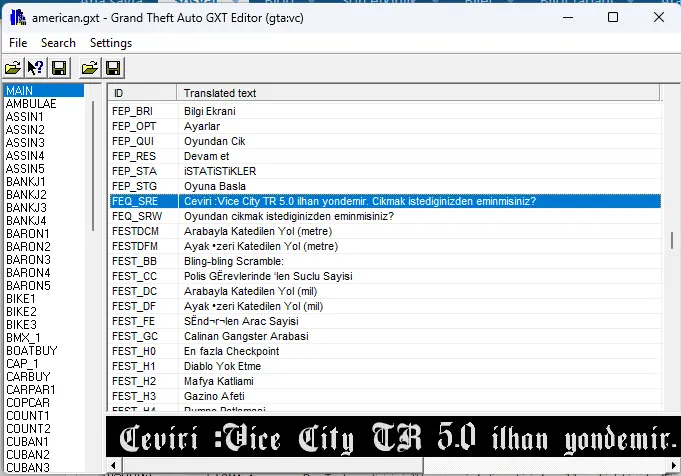The height and width of the screenshot is (476, 681).
Task: Select the MAIN table in list
Action: [44, 90]
